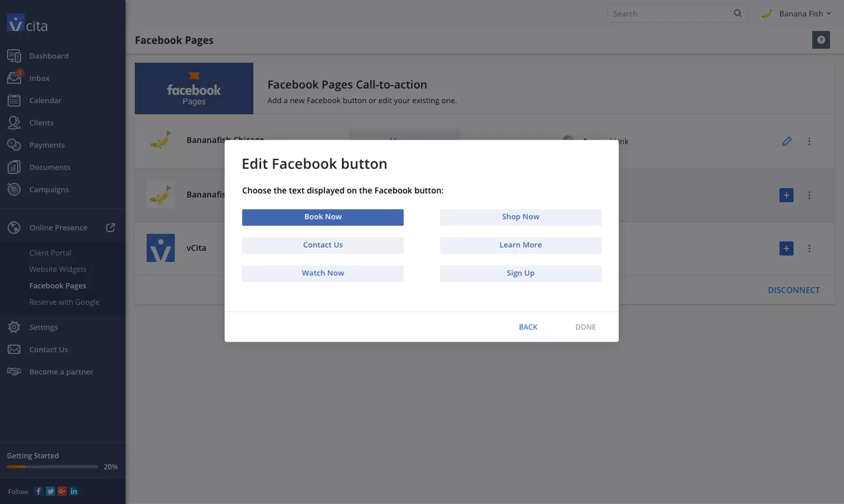Follow vCita on Twitter icon
The width and height of the screenshot is (844, 504).
click(x=50, y=491)
